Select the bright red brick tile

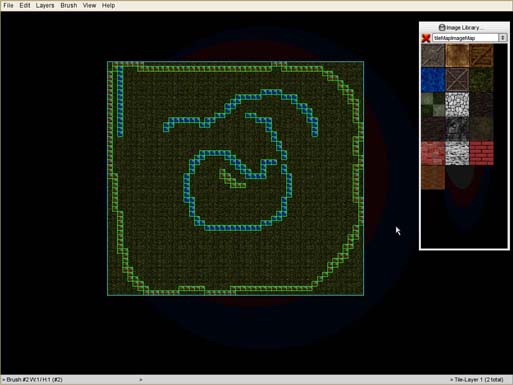click(x=481, y=153)
